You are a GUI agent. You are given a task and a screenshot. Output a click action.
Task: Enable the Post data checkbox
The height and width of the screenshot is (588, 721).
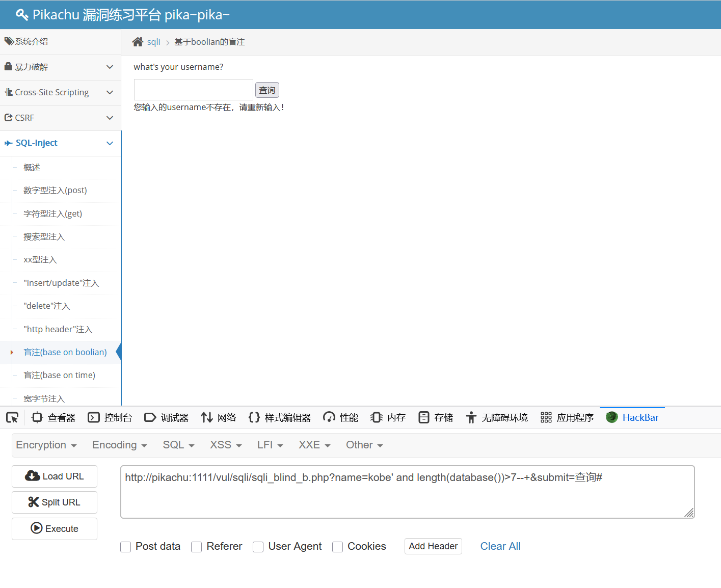coord(126,547)
